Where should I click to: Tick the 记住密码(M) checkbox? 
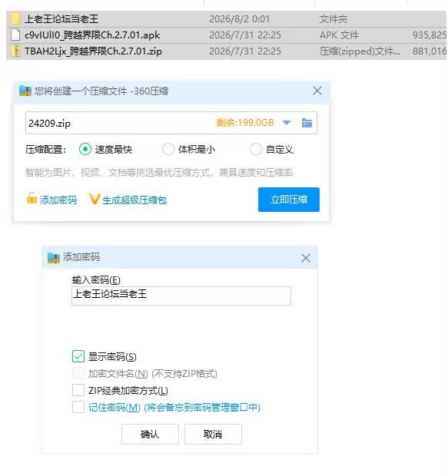tap(78, 407)
